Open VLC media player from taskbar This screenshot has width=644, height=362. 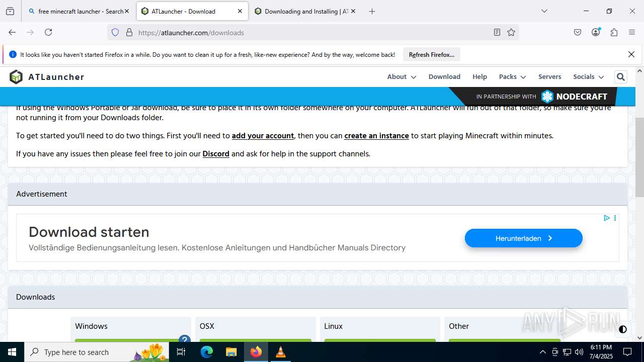281,352
